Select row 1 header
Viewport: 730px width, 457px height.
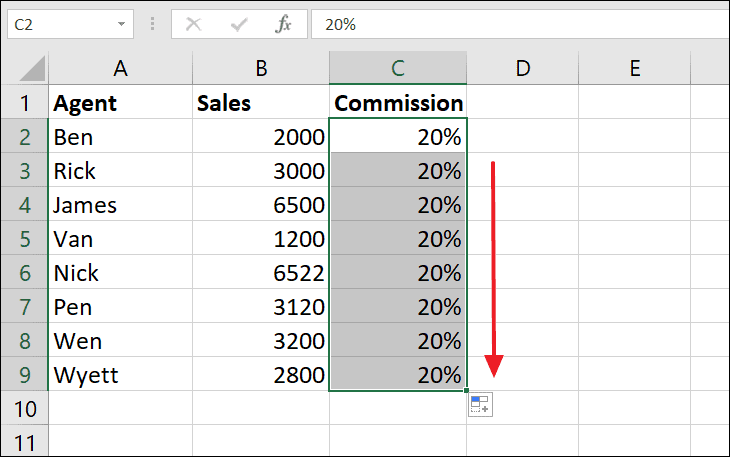point(24,103)
